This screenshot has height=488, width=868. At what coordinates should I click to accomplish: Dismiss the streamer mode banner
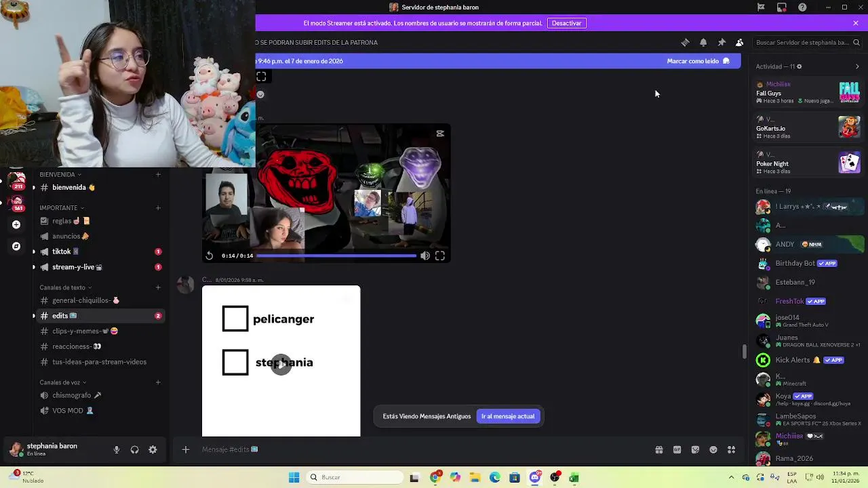(x=856, y=23)
